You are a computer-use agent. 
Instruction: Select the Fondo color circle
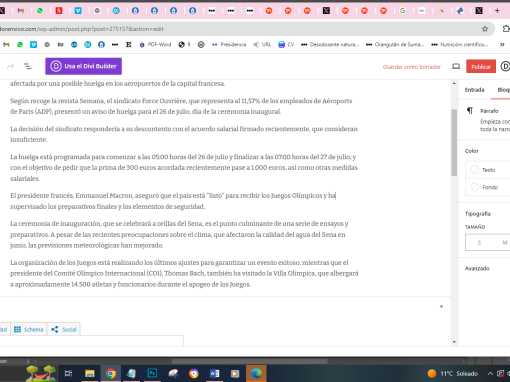(x=474, y=187)
